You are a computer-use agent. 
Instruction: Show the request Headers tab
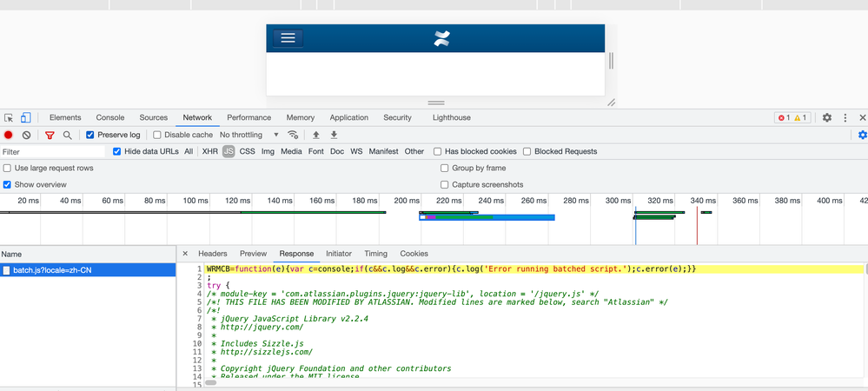[x=213, y=254]
